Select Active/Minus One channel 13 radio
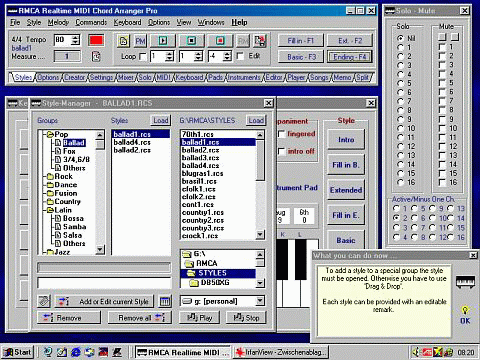Image resolution: width=480 pixels, height=360 pixels. tap(451, 208)
